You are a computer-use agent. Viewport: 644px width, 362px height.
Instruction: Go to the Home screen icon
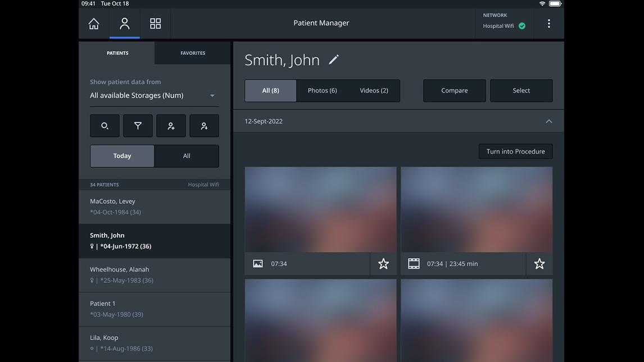(x=94, y=24)
